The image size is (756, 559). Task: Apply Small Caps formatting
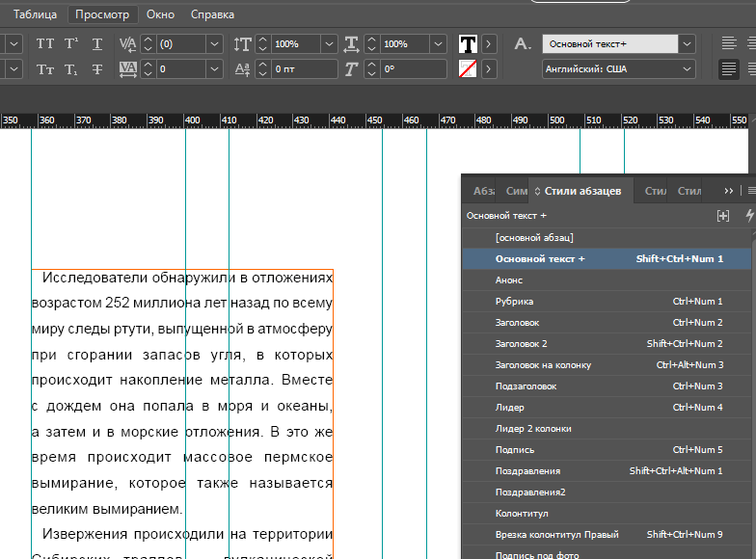[x=45, y=69]
